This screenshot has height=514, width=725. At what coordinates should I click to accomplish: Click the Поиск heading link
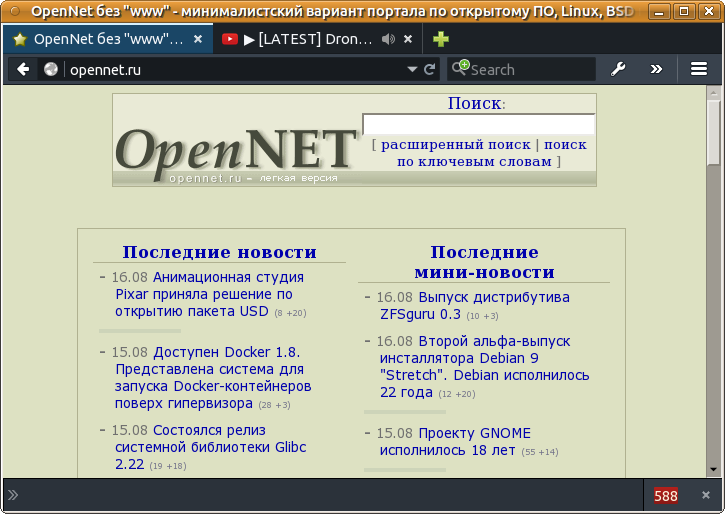click(x=474, y=103)
